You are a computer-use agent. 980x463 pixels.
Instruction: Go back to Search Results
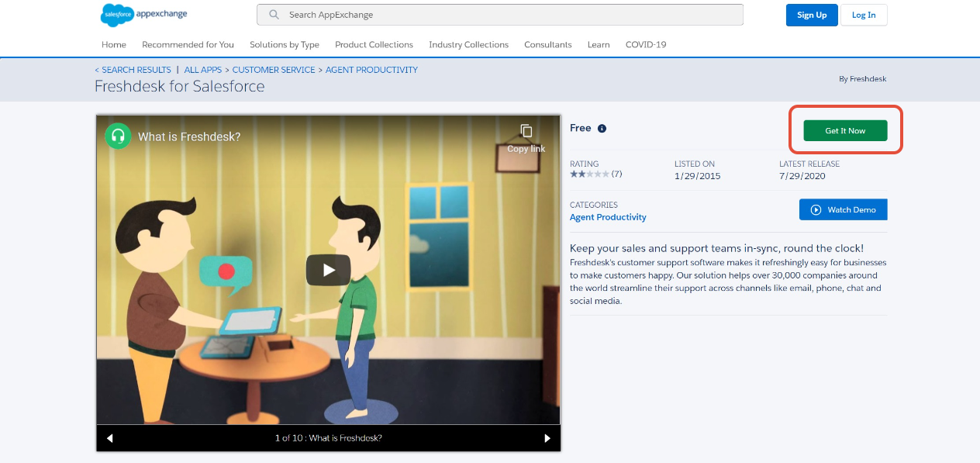pyautogui.click(x=133, y=70)
